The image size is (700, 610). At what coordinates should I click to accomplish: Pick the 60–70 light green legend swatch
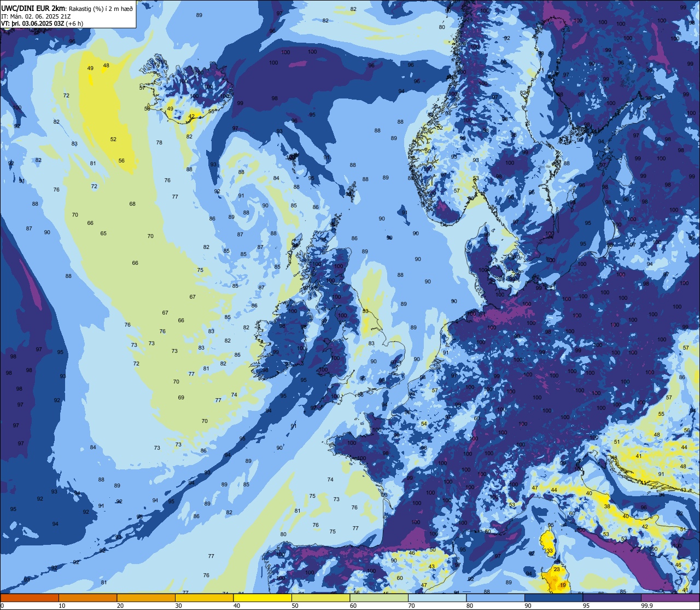[x=379, y=597]
